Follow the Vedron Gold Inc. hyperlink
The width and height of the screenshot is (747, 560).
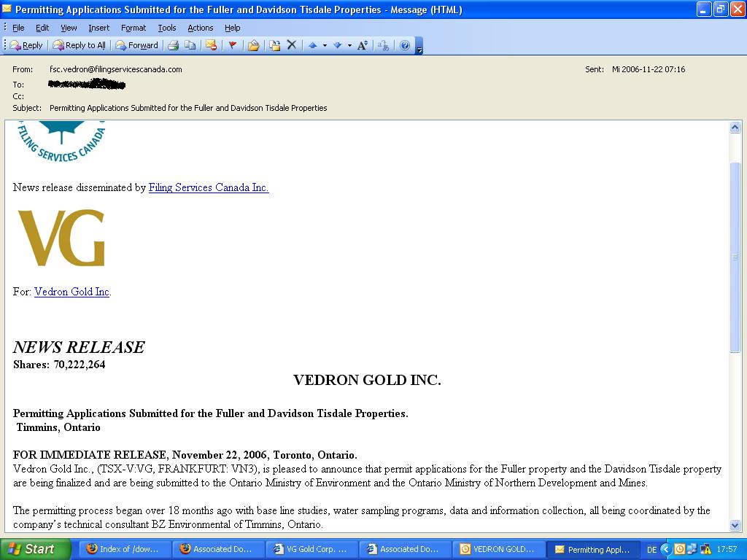click(71, 292)
